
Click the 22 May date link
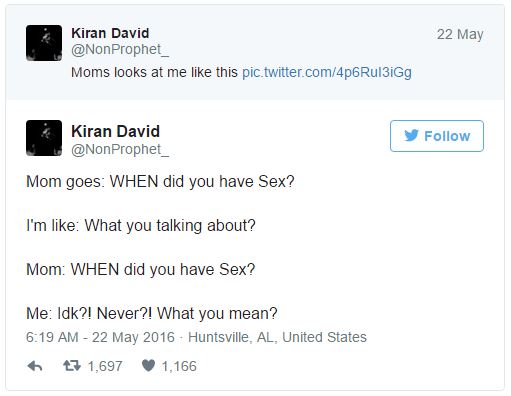point(460,34)
